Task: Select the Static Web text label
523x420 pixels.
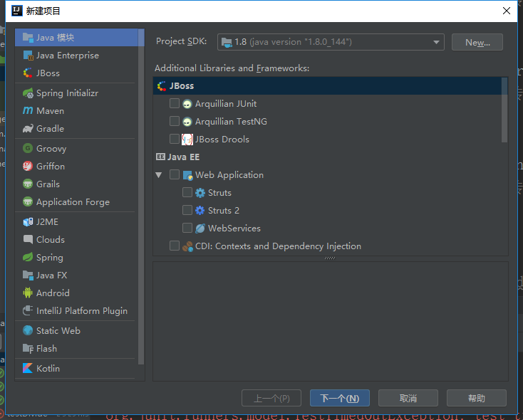Action: 58,331
